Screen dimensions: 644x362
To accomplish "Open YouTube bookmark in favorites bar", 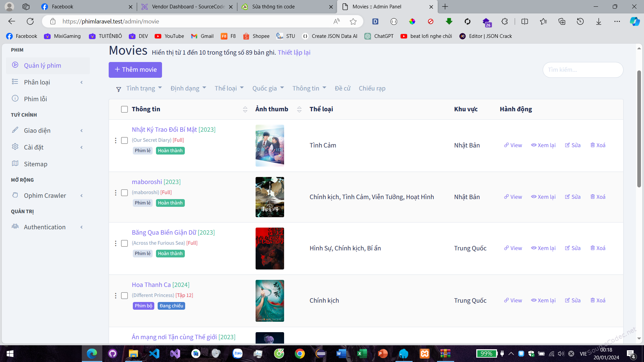I will [169, 36].
